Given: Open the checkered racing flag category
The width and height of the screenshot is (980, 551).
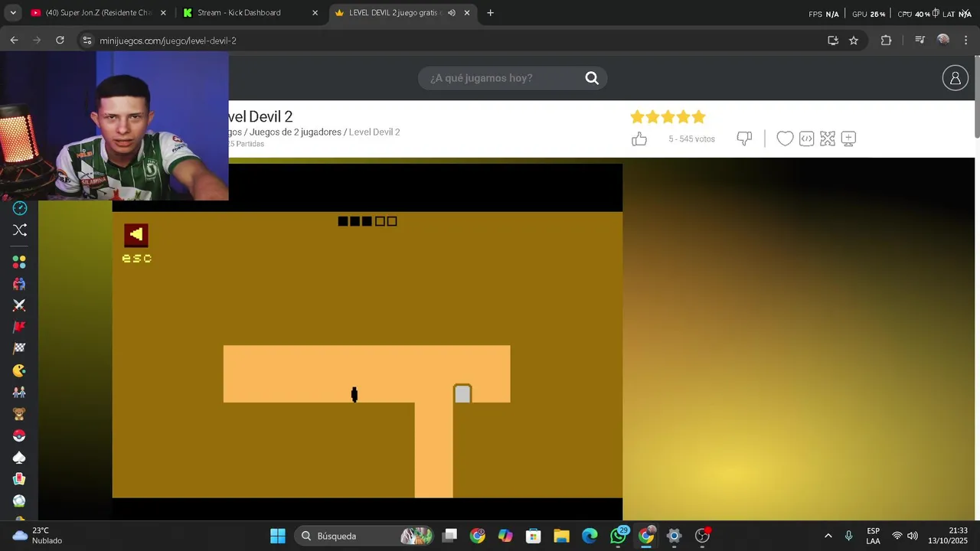Looking at the screenshot, I should click(x=20, y=348).
